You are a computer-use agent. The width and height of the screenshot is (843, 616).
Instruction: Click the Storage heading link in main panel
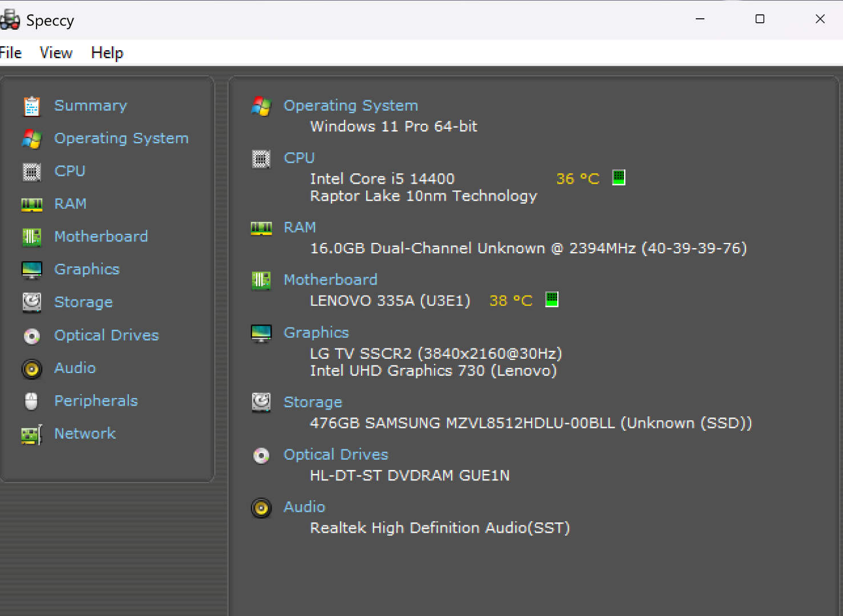click(313, 403)
